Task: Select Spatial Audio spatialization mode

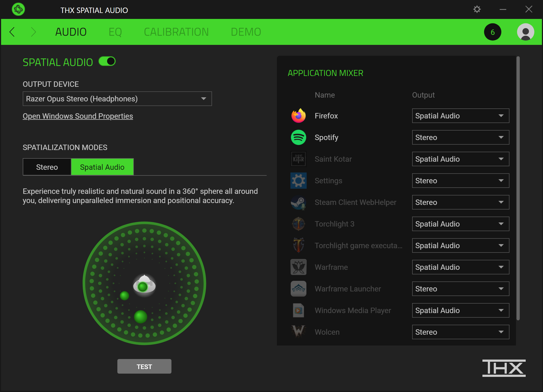Action: coord(102,167)
